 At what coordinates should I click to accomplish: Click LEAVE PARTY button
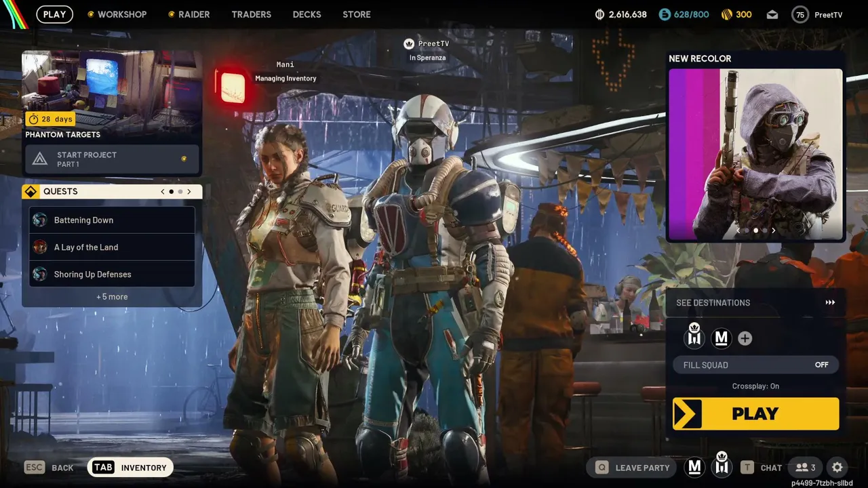[633, 468]
